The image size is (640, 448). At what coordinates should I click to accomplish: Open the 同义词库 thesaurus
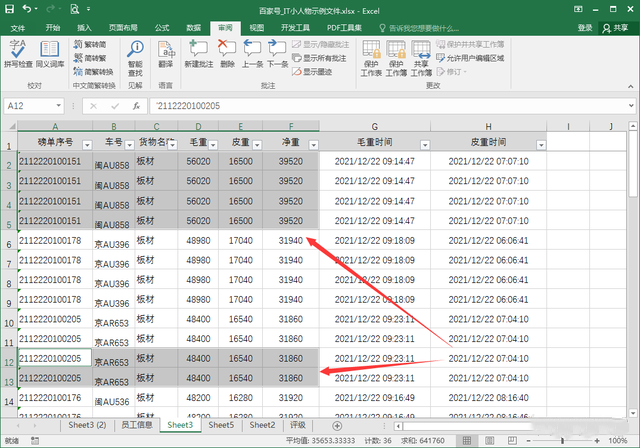[51, 53]
